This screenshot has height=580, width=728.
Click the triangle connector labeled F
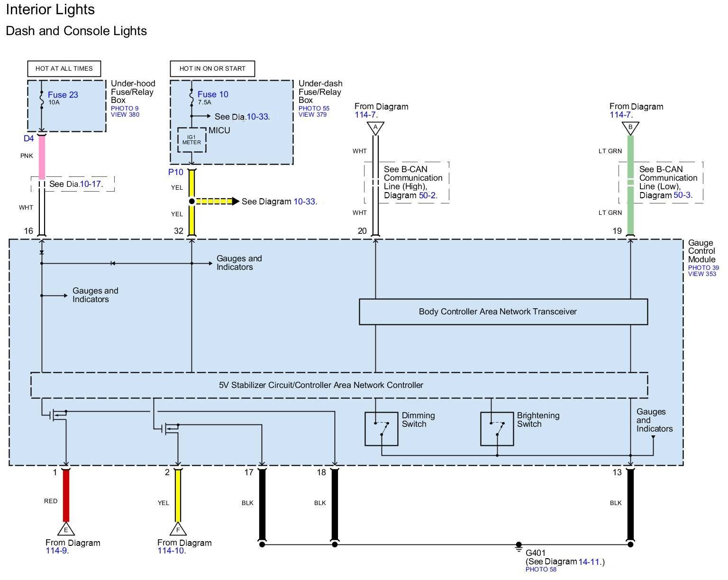(178, 529)
